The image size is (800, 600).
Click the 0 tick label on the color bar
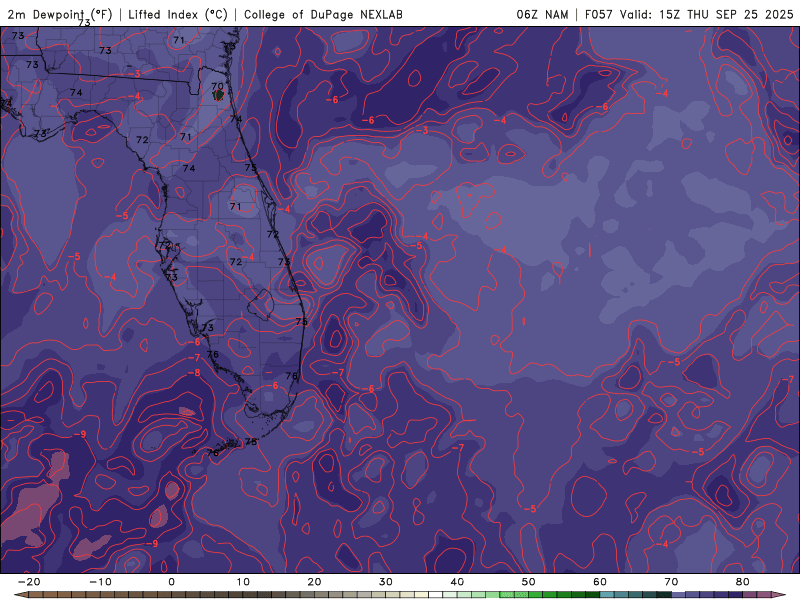click(171, 582)
